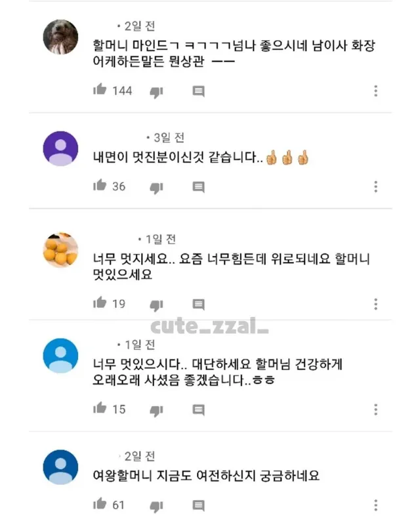Screen dimensions: 420x525
Task: Open more options for 15-like comment
Action: point(376,409)
